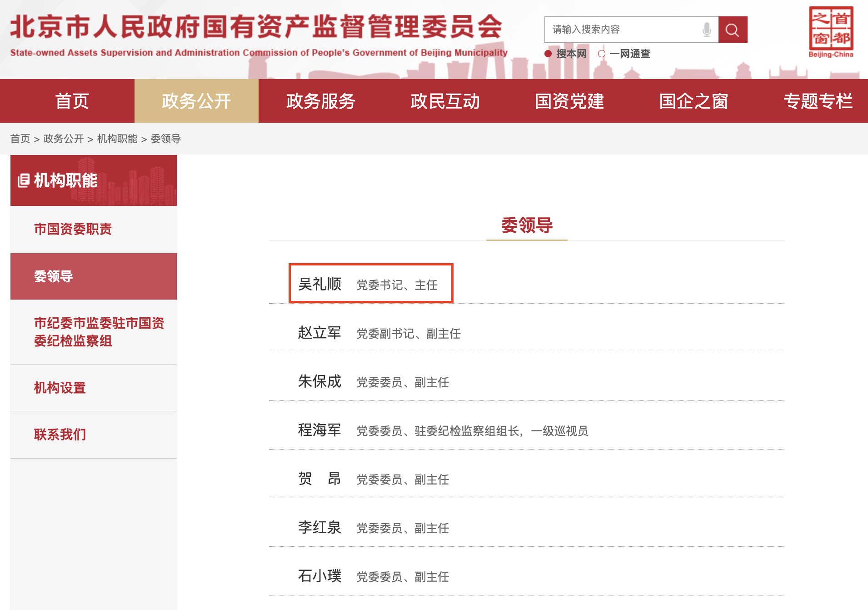Viewport: 868px width, 610px height.
Task: Switch to the 政务公开 tab
Action: [x=196, y=101]
